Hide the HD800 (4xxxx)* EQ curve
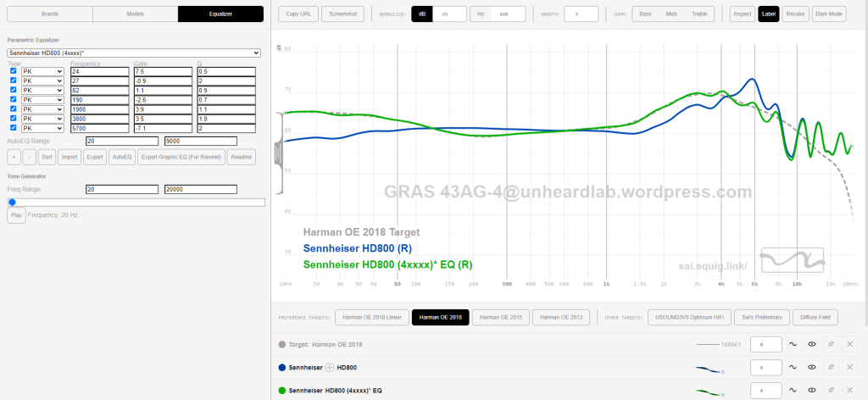The width and height of the screenshot is (868, 400). (812, 391)
